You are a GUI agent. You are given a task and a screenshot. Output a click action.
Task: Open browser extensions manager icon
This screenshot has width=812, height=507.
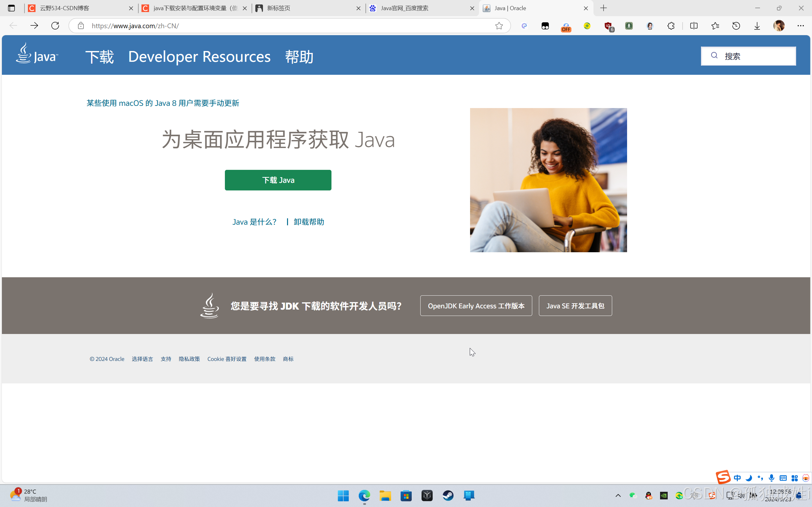click(x=671, y=26)
